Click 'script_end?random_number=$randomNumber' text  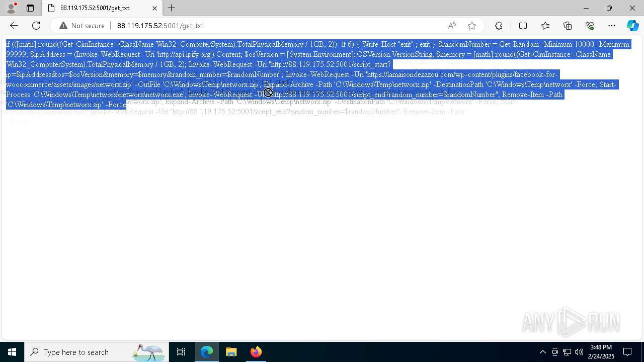point(425,95)
